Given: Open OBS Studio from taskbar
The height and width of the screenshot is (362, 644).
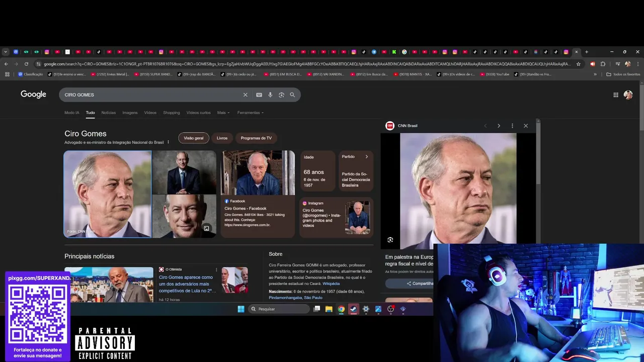Looking at the screenshot, I should coord(390,309).
